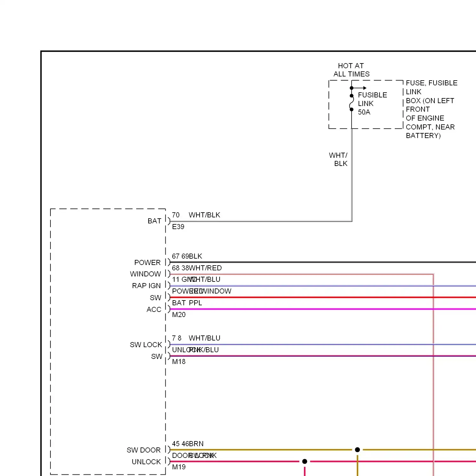Viewport: 476px width, 476px height.
Task: Click connector label M19
Action: click(179, 467)
